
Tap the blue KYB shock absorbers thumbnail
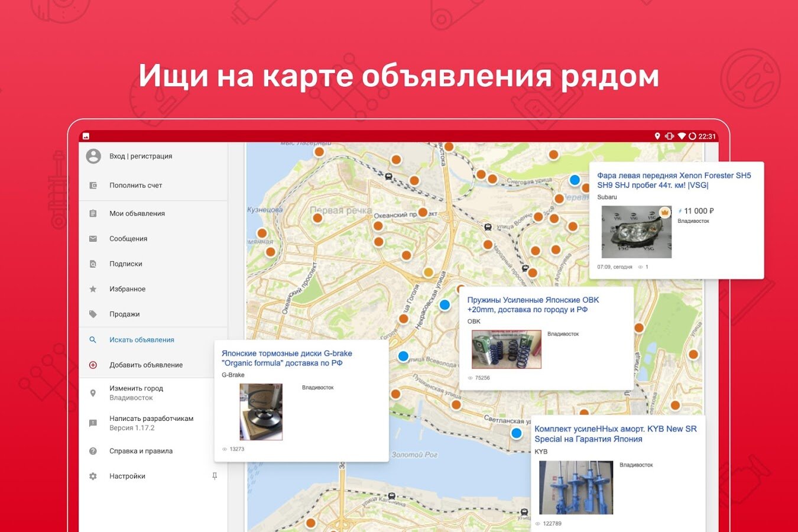click(x=576, y=488)
